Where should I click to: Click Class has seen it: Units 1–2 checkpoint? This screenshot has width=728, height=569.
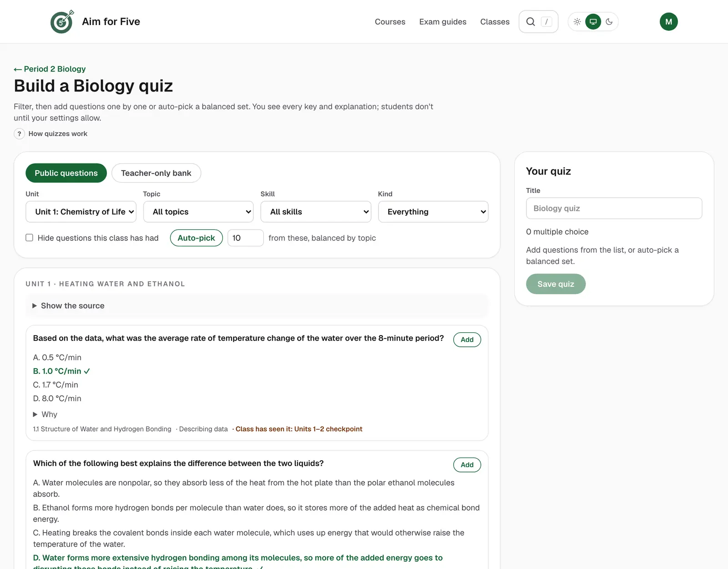pyautogui.click(x=299, y=429)
